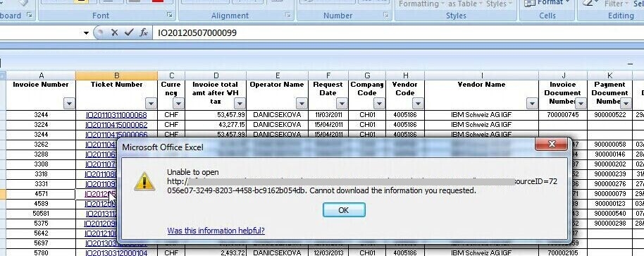Open the Company Code filter dropdown
This screenshot has width=644, height=256.
pyautogui.click(x=378, y=104)
